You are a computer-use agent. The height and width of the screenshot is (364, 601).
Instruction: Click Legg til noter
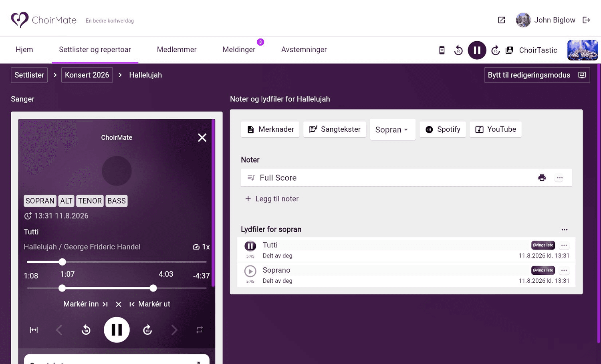click(272, 199)
